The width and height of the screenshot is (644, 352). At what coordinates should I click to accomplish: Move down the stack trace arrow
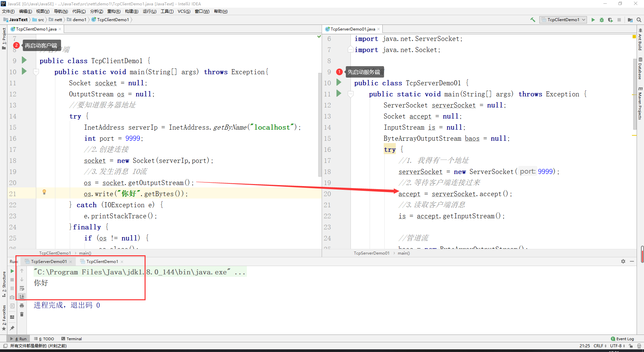click(22, 280)
